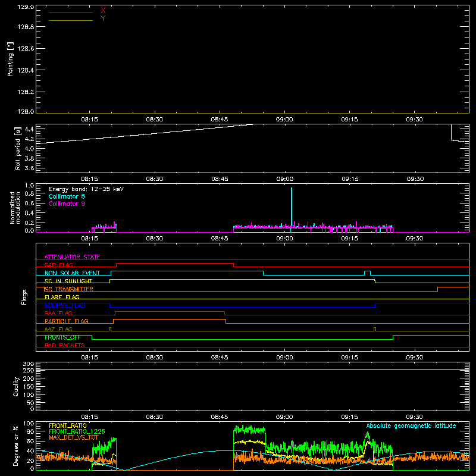Click the NON_SOLAR_EVENT flag label
This screenshot has width=476, height=476.
72,273
